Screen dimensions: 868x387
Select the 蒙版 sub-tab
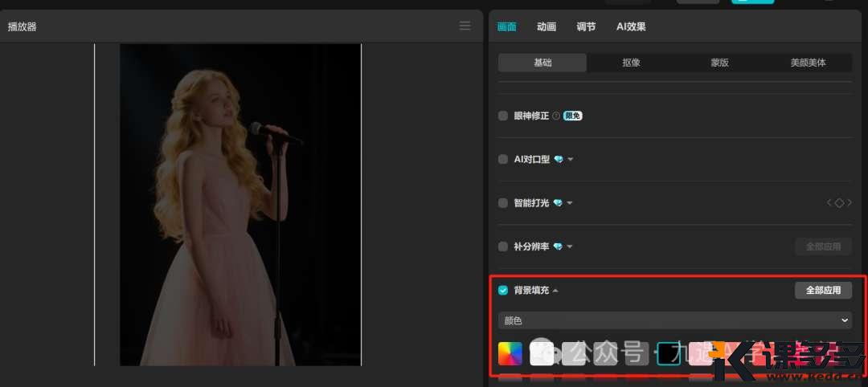[x=719, y=63]
